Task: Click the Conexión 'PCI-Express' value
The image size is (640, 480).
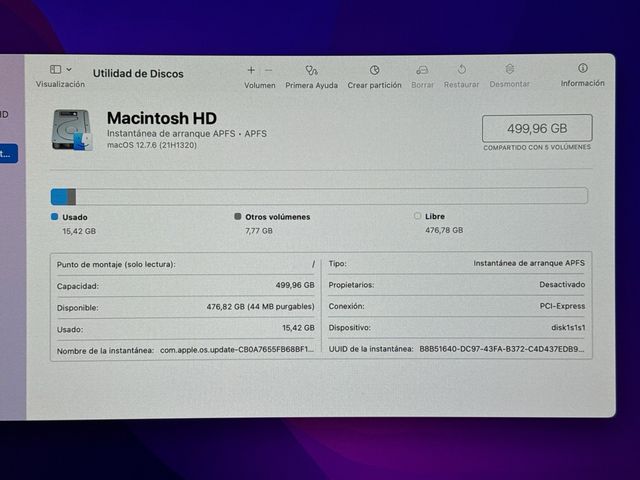Action: (x=562, y=306)
